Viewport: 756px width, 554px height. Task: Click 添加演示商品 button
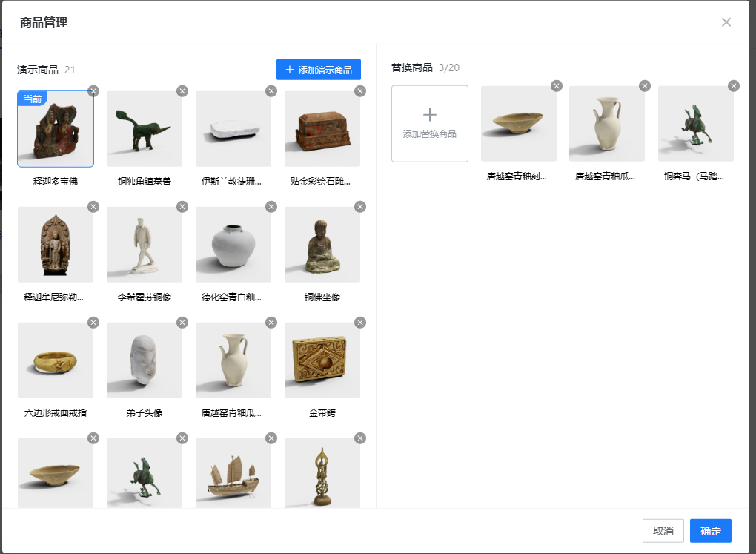[319, 70]
